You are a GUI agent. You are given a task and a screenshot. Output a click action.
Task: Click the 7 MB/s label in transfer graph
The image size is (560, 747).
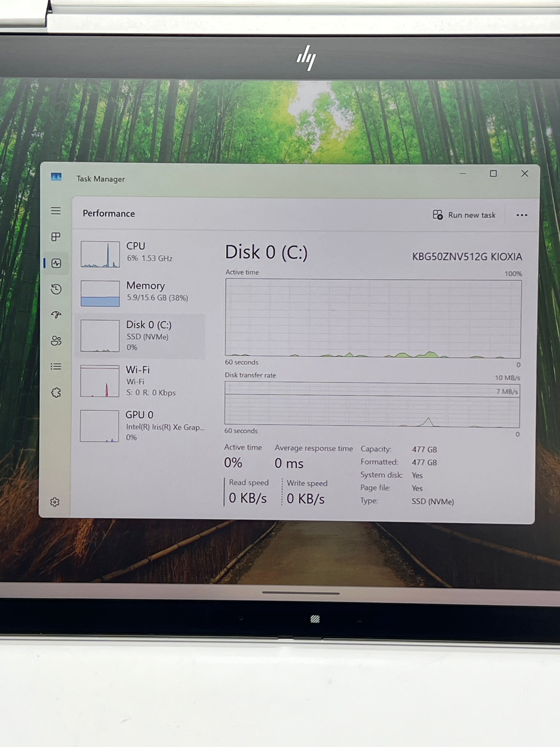(x=507, y=391)
